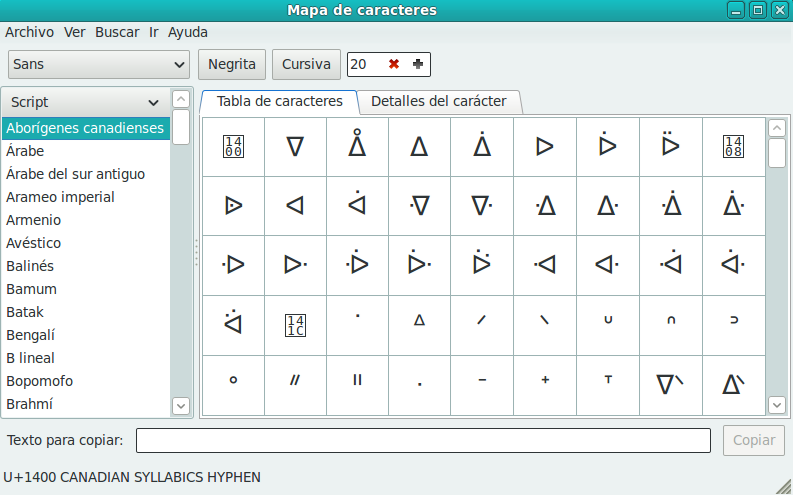Select the small forward slash character
This screenshot has height=495, width=793.
tap(482, 325)
